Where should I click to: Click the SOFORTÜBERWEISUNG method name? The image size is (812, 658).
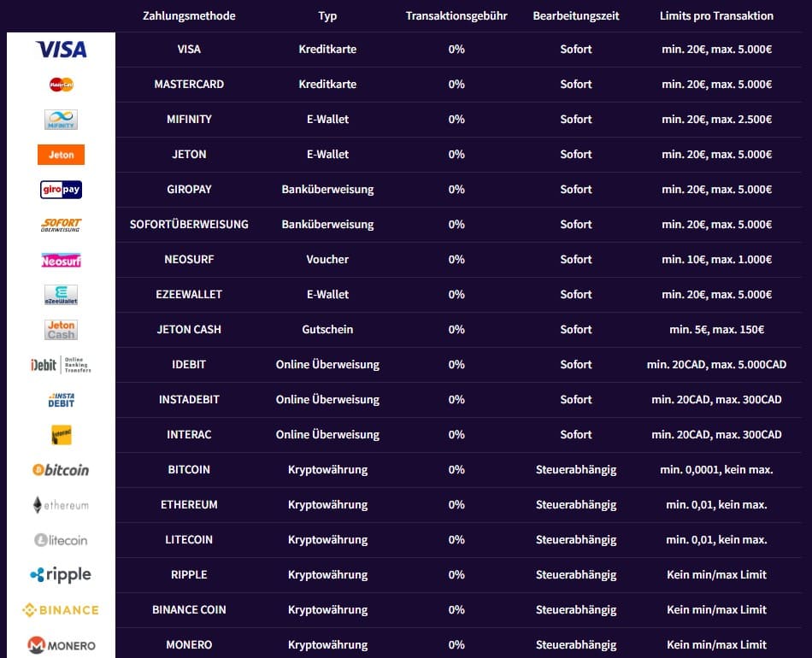coord(189,225)
